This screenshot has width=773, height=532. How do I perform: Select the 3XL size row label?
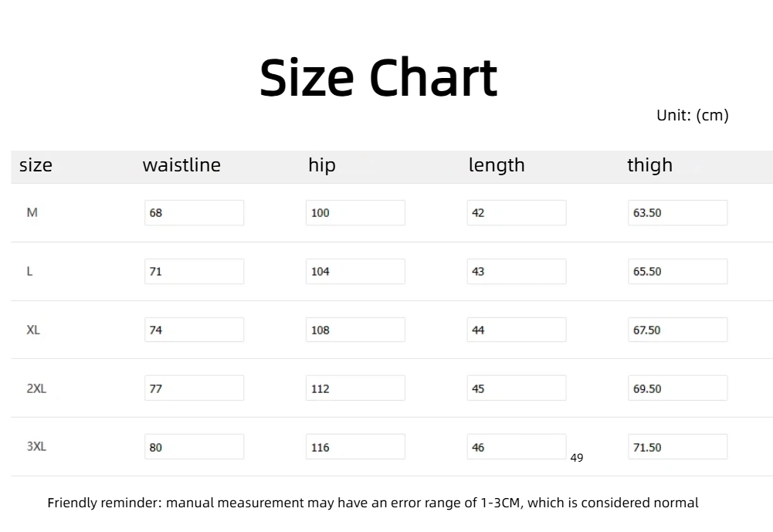36,447
